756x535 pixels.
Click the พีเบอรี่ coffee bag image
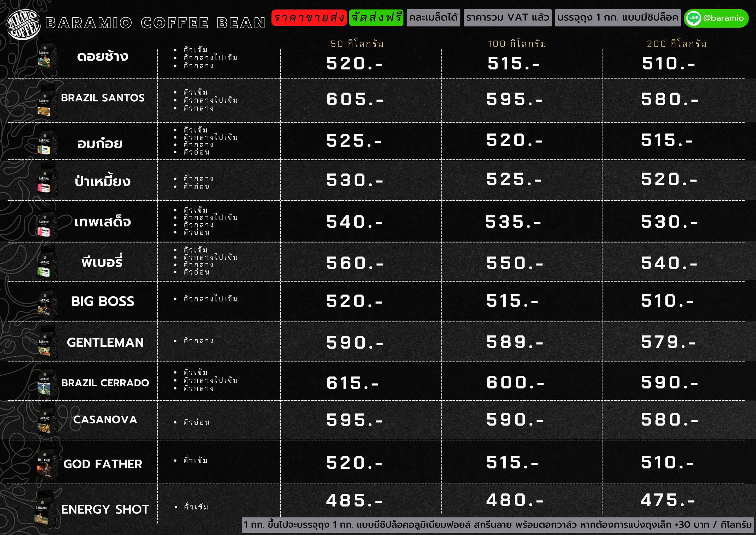click(47, 263)
